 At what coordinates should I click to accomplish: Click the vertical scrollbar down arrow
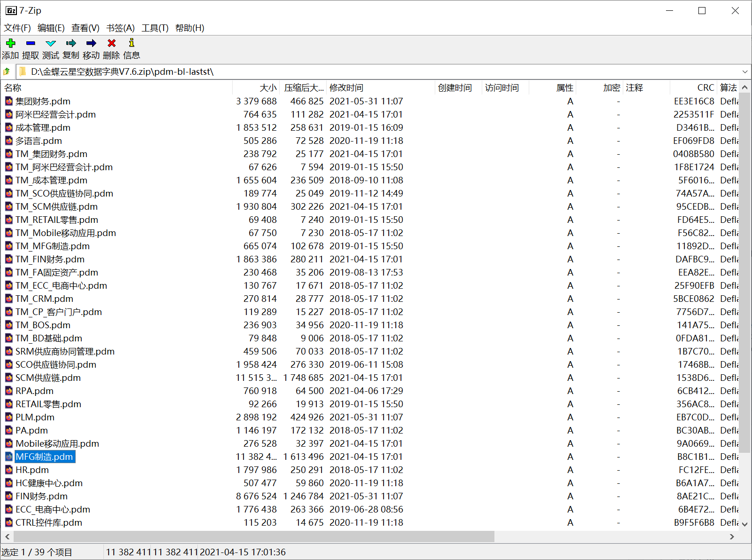(744, 525)
